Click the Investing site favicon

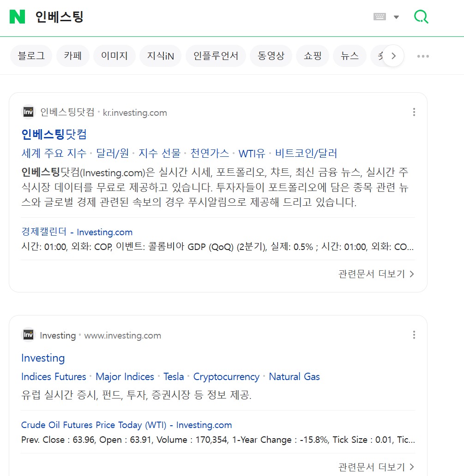[29, 335]
